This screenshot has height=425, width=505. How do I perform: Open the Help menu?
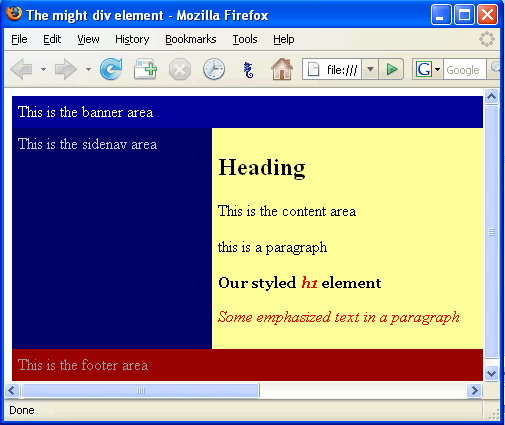(x=284, y=39)
